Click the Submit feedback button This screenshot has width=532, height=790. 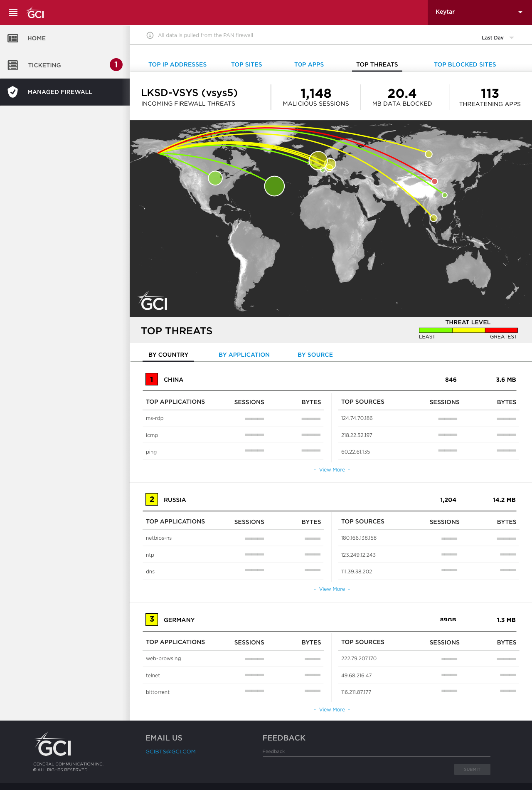point(472,769)
